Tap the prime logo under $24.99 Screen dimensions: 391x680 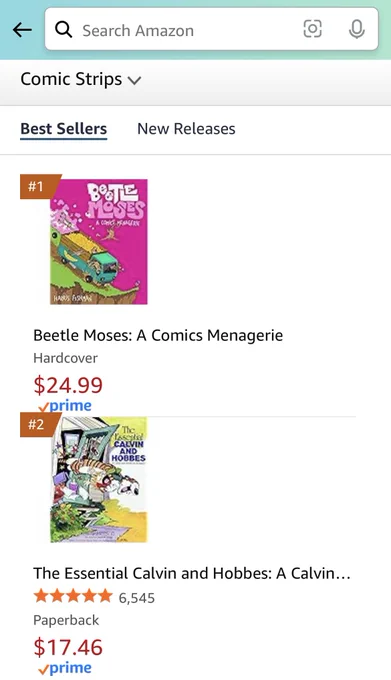coord(65,406)
